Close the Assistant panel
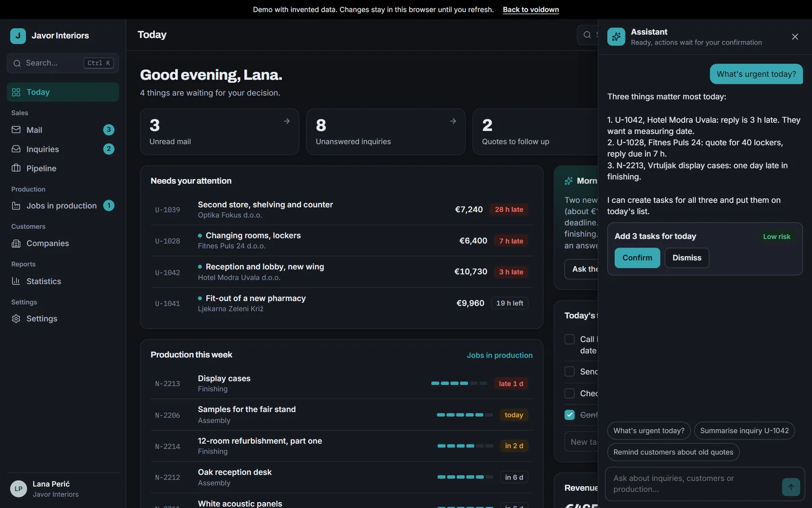812x508 pixels. tap(795, 37)
